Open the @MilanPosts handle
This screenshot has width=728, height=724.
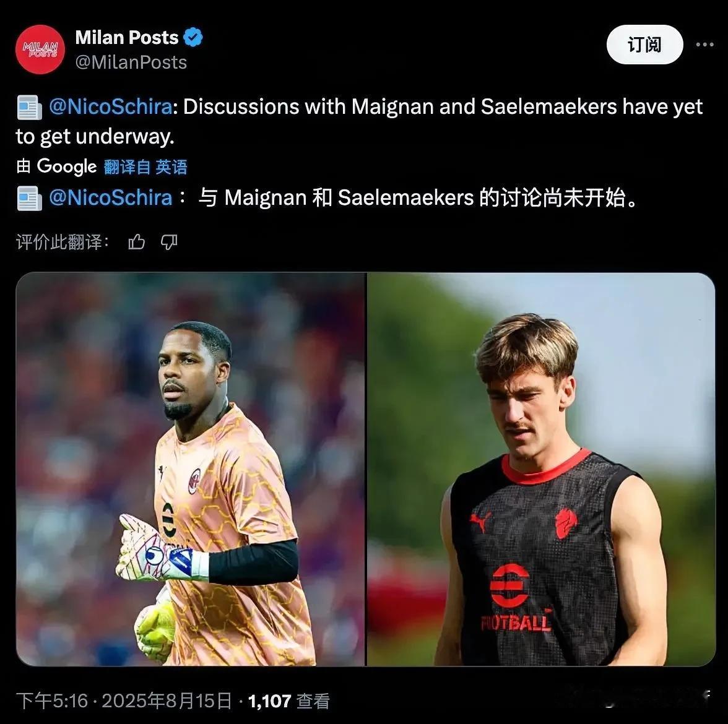(x=131, y=62)
